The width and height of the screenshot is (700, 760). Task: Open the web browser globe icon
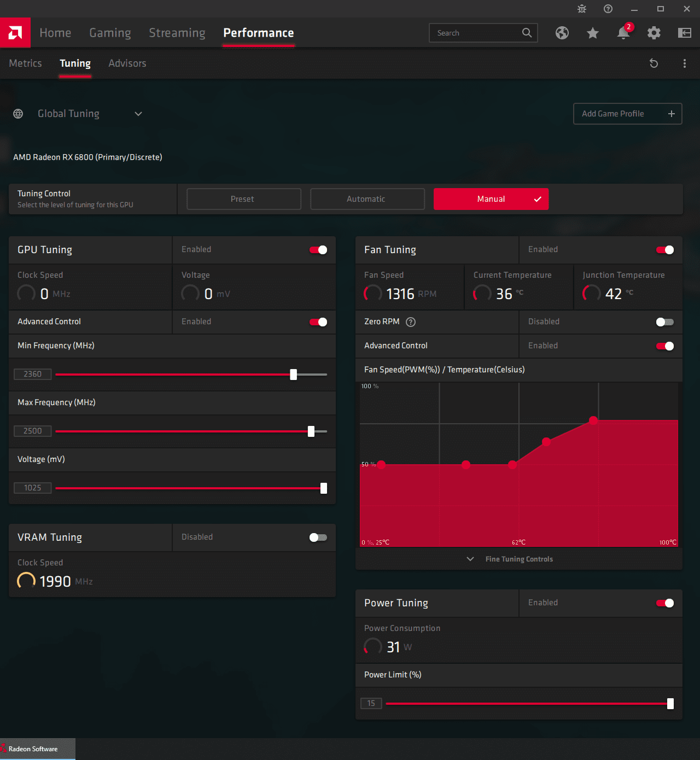(562, 33)
